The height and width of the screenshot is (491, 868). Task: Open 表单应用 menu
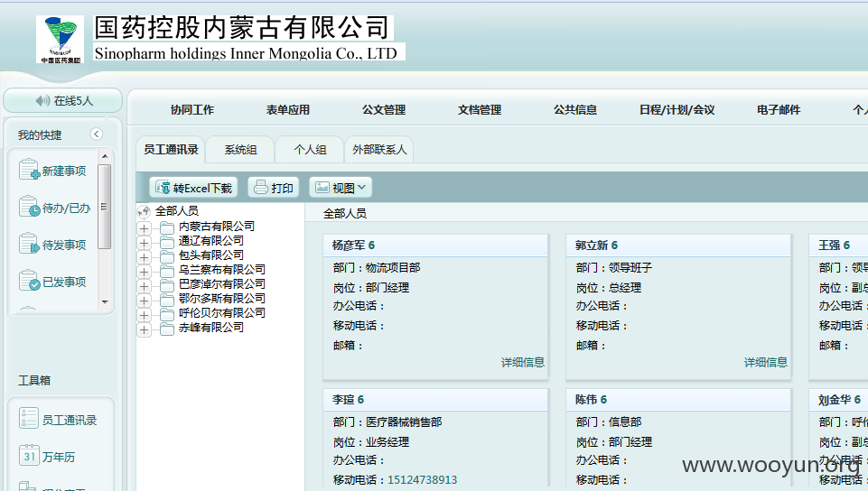coord(288,109)
